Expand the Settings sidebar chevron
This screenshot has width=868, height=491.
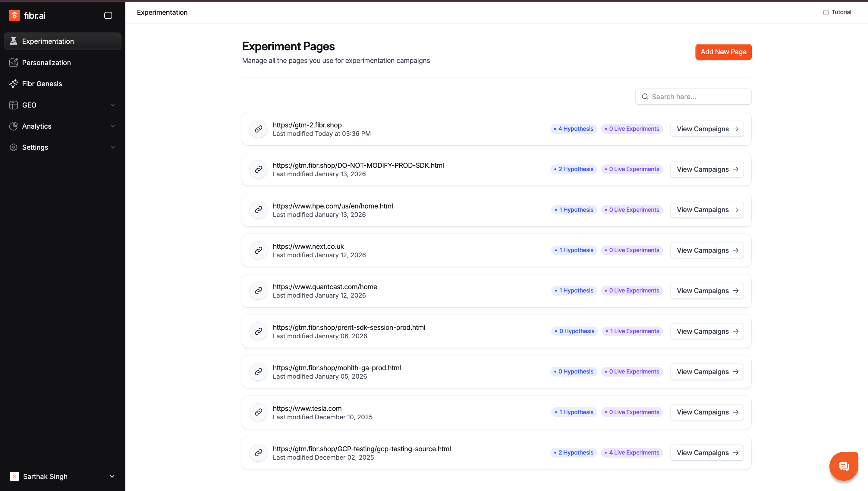113,147
